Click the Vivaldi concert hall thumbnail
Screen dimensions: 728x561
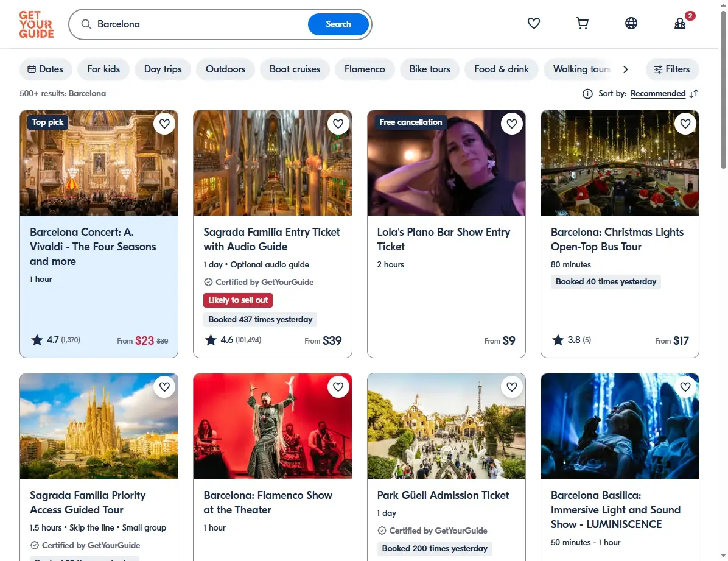tap(99, 163)
